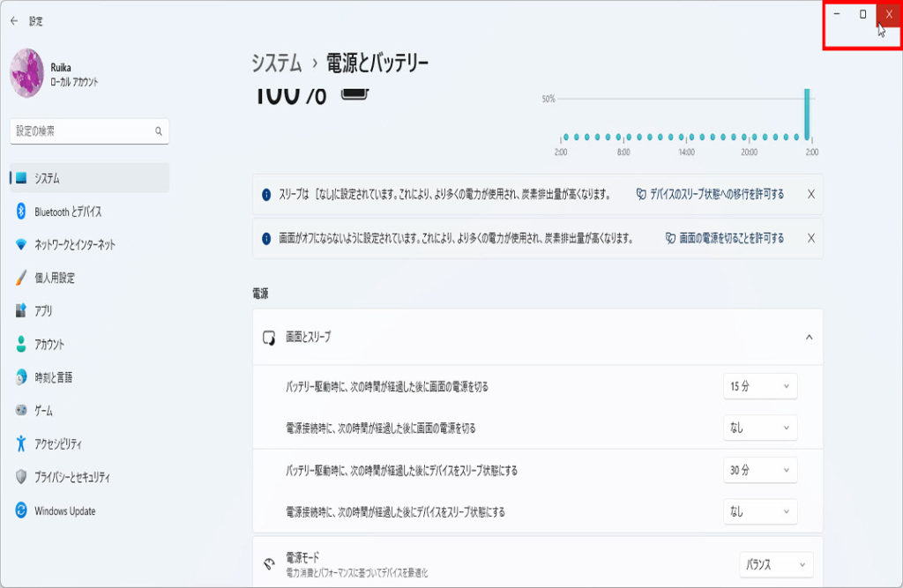903x588 pixels.
Task: Open the 15 分 battery screen-off dropdown
Action: (x=759, y=386)
